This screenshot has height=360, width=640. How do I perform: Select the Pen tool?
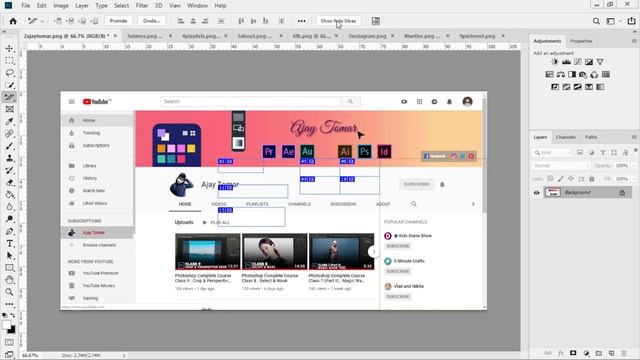9,231
